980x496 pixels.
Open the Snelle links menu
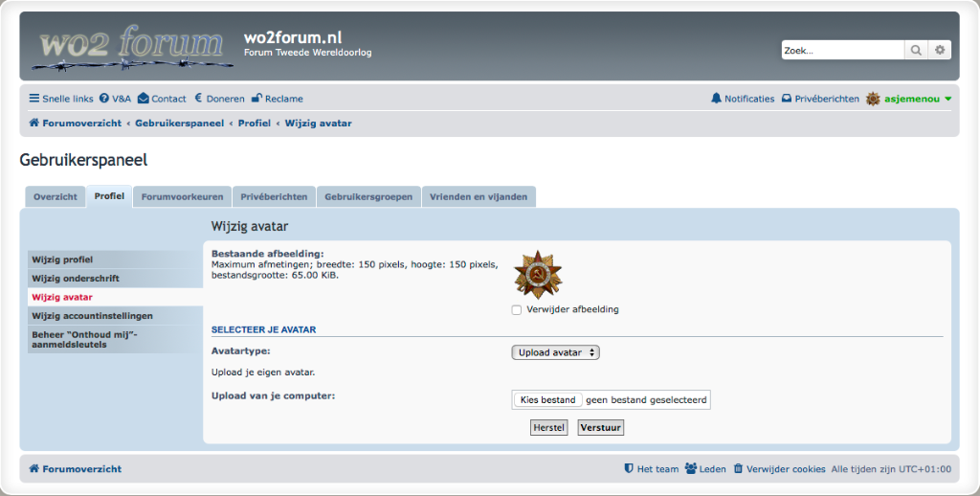pos(61,99)
